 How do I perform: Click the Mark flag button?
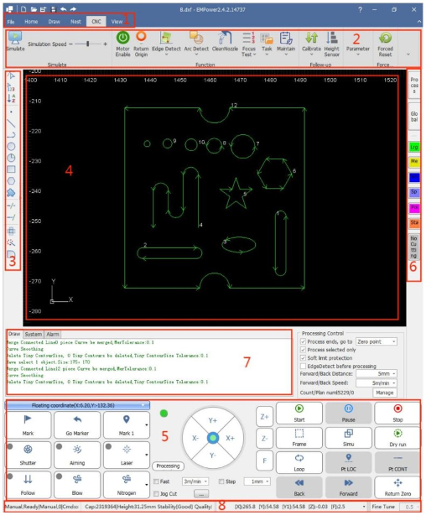coord(28,425)
